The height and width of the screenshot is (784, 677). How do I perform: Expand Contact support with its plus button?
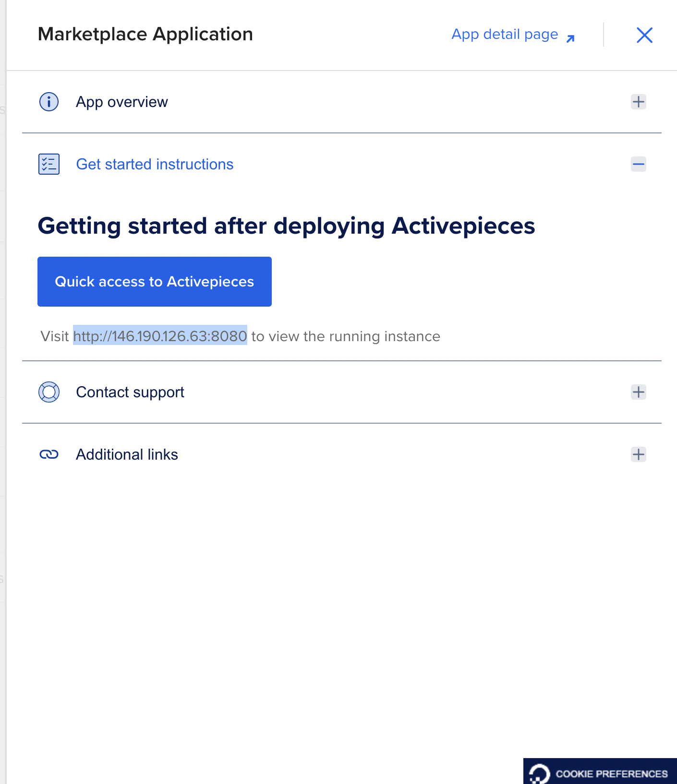click(x=638, y=392)
